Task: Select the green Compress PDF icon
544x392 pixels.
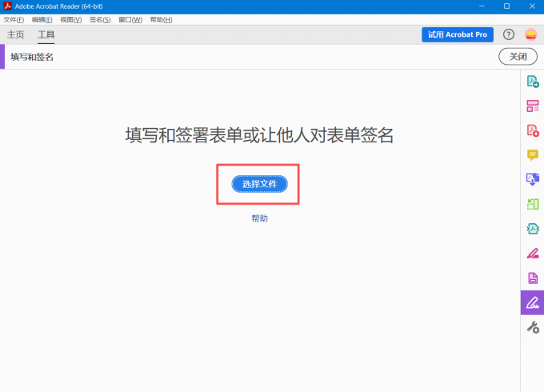Action: click(533, 204)
